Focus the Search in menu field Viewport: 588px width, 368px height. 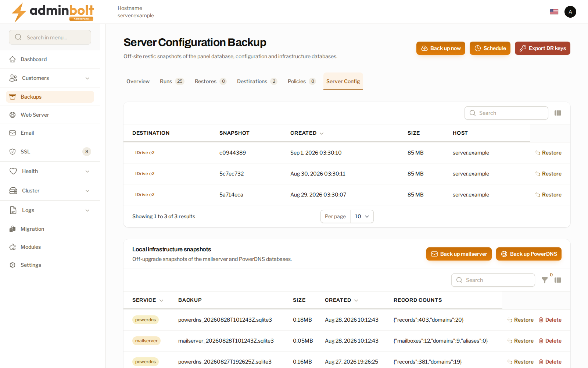(50, 37)
